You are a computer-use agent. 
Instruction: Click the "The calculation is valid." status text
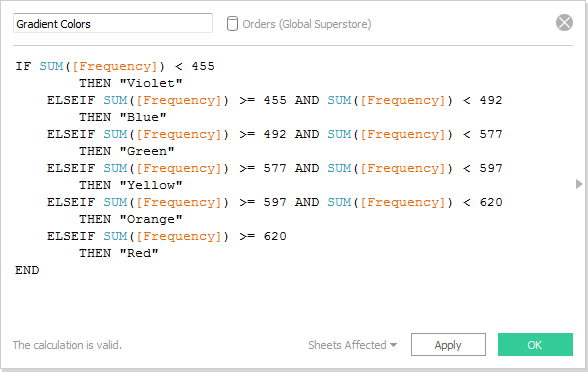coord(67,345)
